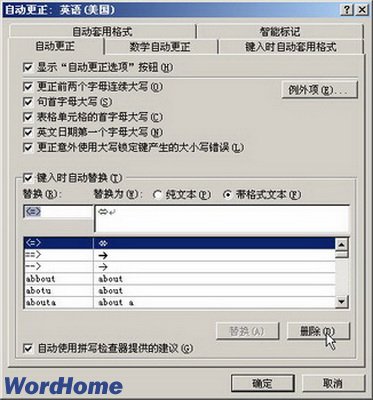Click the list scrollbar down arrow
Image resolution: width=373 pixels, height=400 pixels.
click(341, 302)
